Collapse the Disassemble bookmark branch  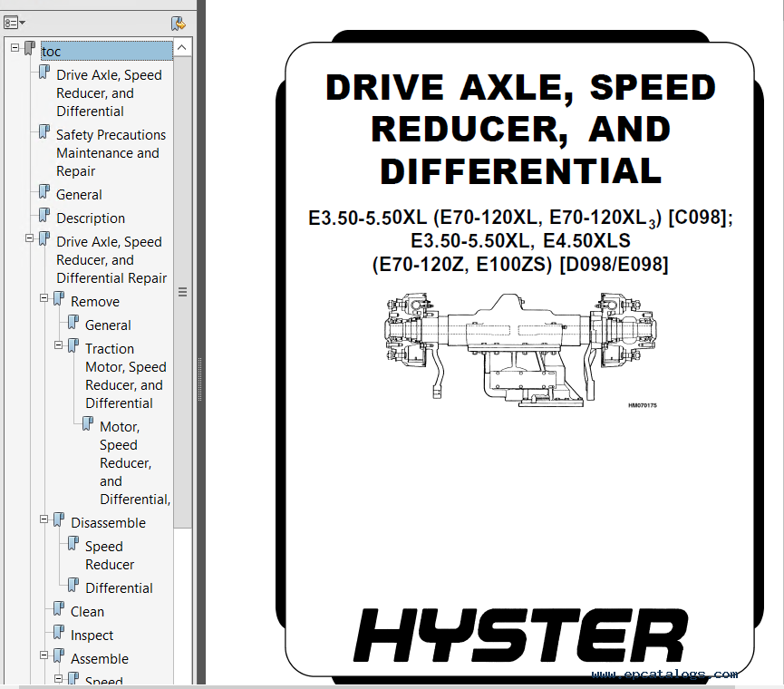coord(44,519)
